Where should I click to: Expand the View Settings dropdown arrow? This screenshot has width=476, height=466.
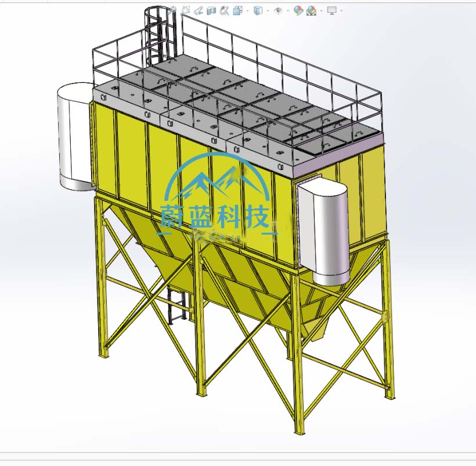click(x=341, y=11)
